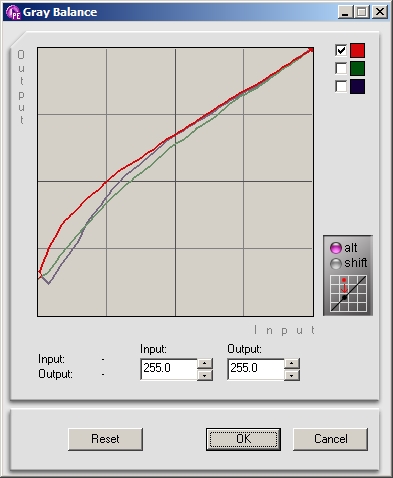
Task: Increase the Output value with up arrow
Action: [x=292, y=363]
